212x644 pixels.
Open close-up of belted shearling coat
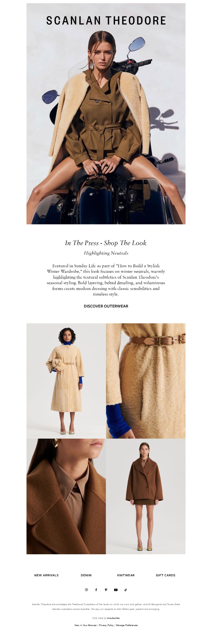tap(146, 381)
